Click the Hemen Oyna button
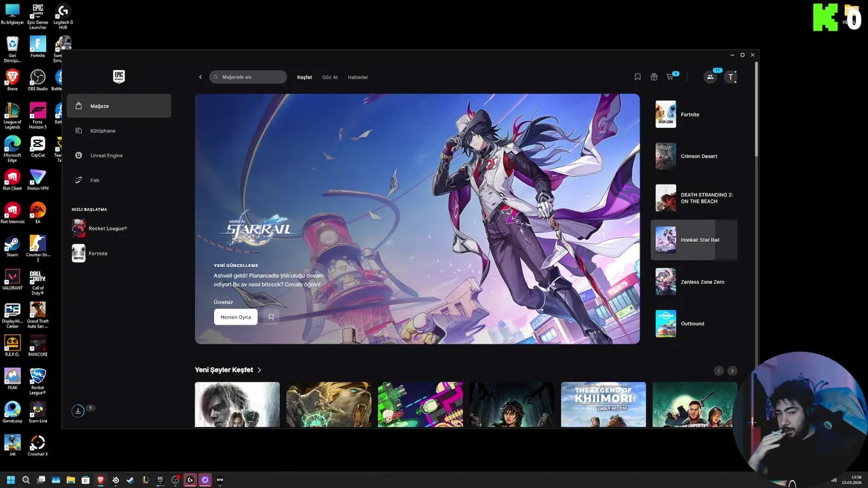The image size is (868, 488). point(235,317)
